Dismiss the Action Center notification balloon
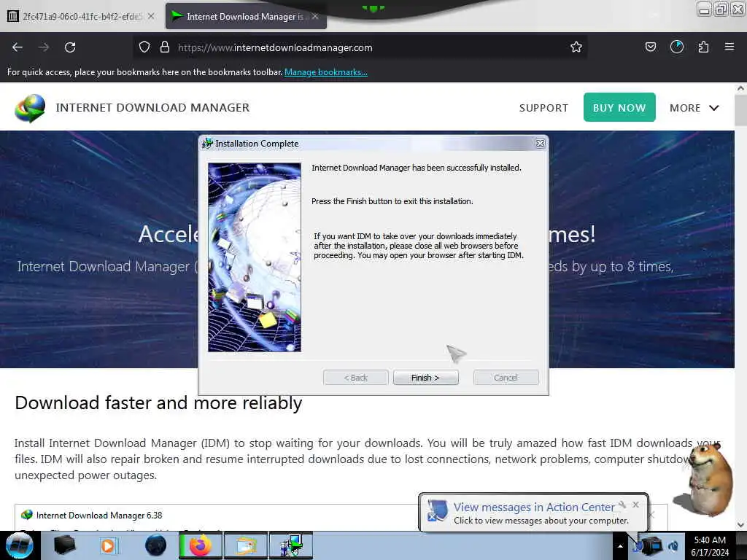The width and height of the screenshot is (747, 560). [x=635, y=505]
